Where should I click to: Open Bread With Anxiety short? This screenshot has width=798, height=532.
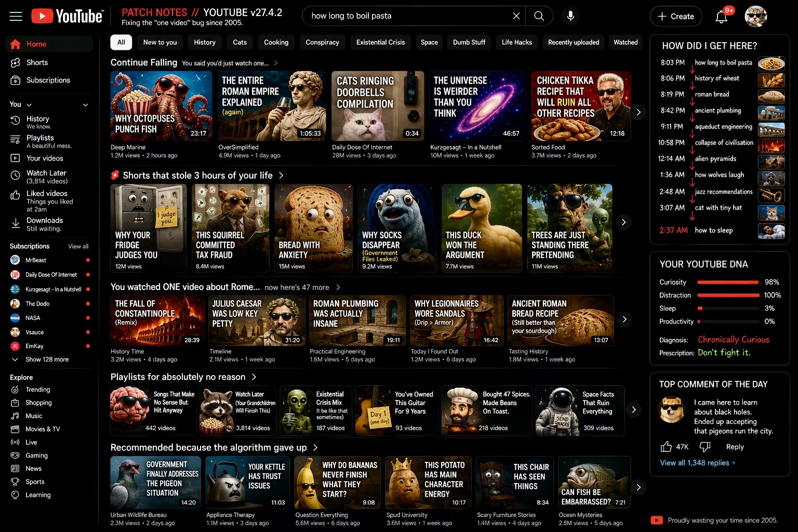(314, 228)
